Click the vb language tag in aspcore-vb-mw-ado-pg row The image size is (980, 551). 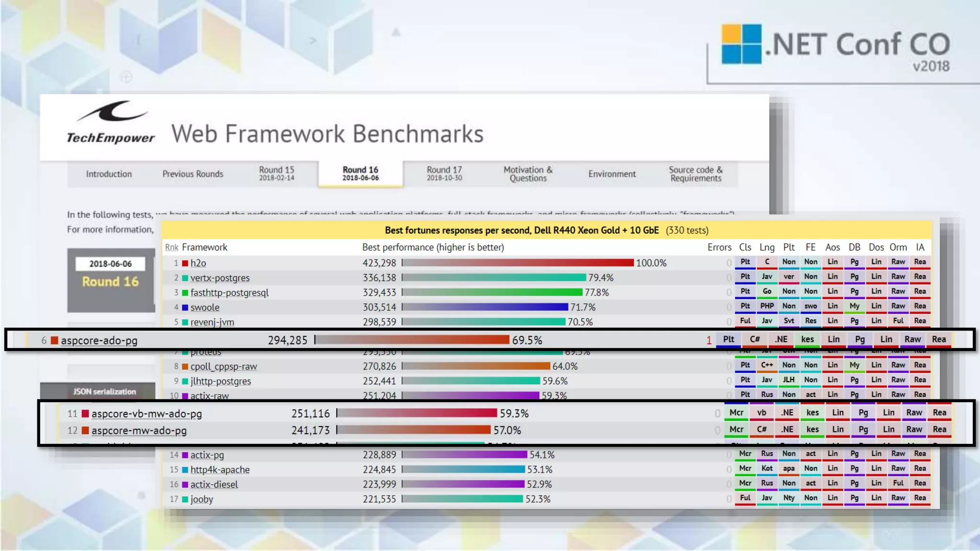[761, 413]
